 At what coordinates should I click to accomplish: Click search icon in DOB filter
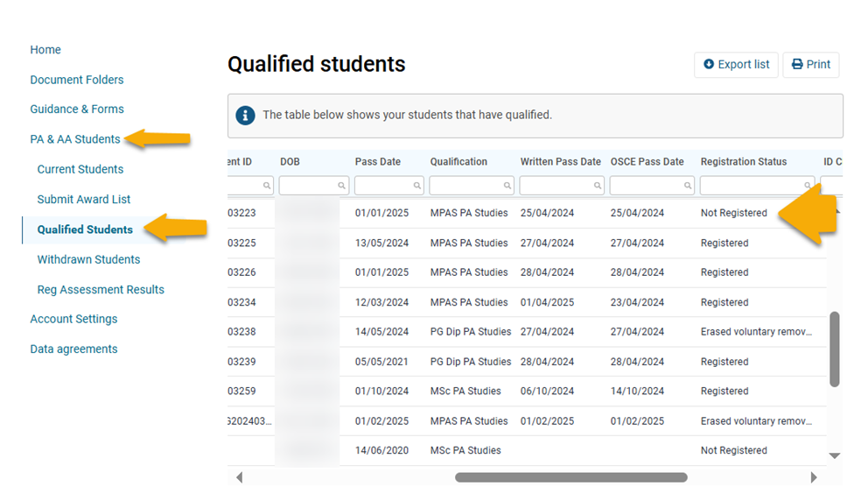[341, 186]
